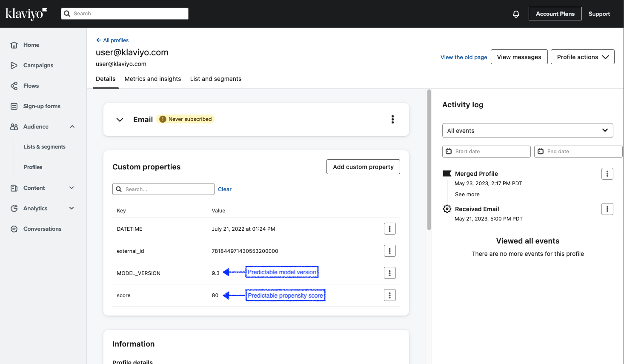This screenshot has height=364, width=624.
Task: Open notifications bell
Action: pos(516,14)
